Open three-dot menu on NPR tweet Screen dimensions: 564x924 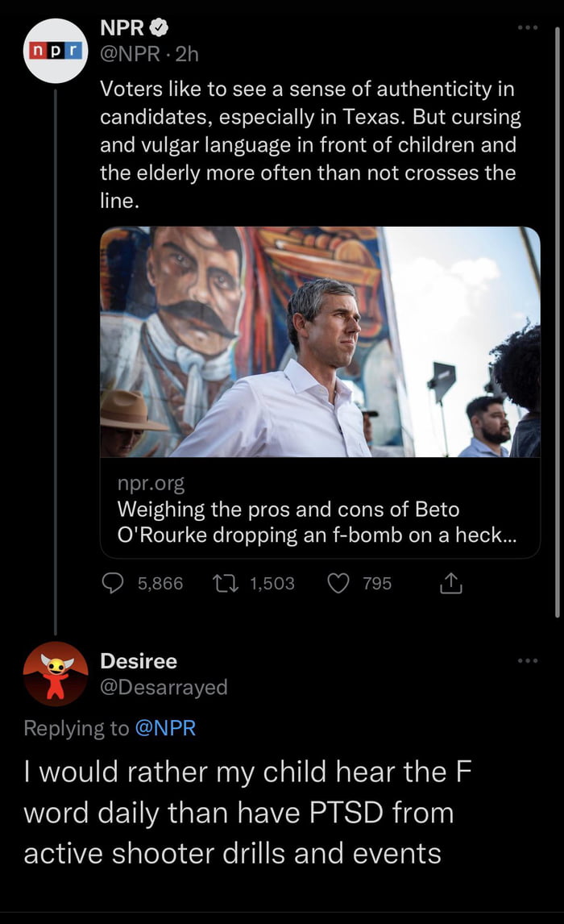[528, 28]
